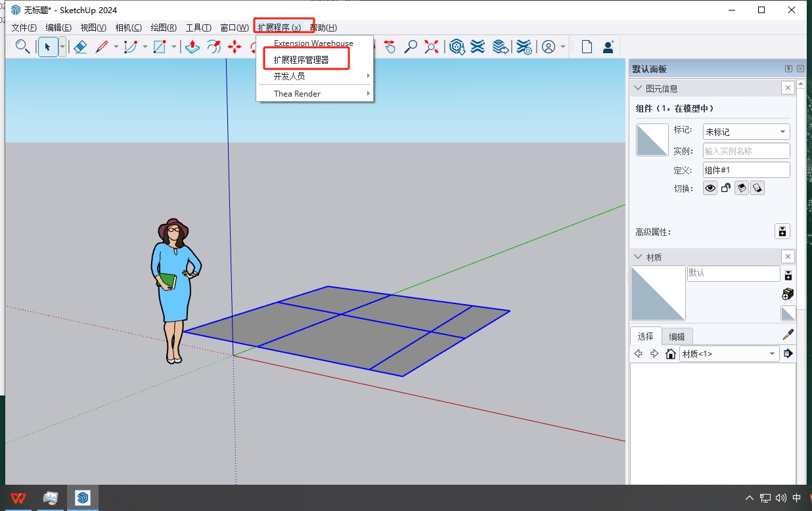Click the 实例 instance name field
This screenshot has width=812, height=511.
(746, 151)
